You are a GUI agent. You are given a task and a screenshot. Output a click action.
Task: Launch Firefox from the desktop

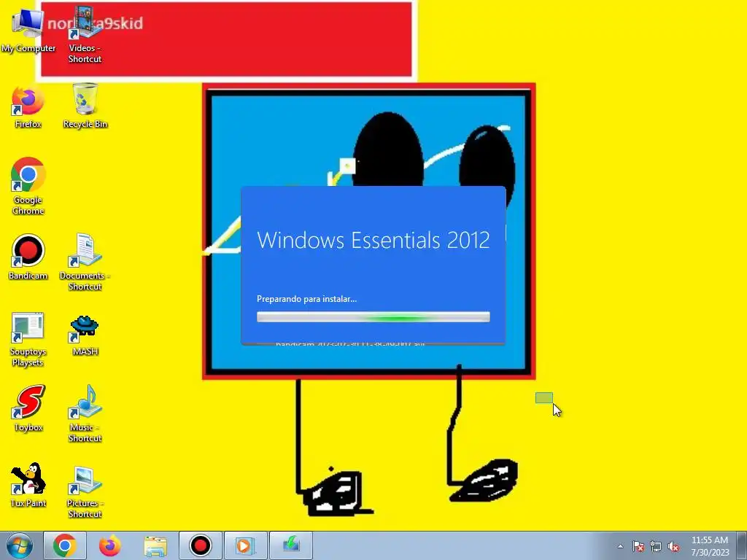click(x=28, y=107)
